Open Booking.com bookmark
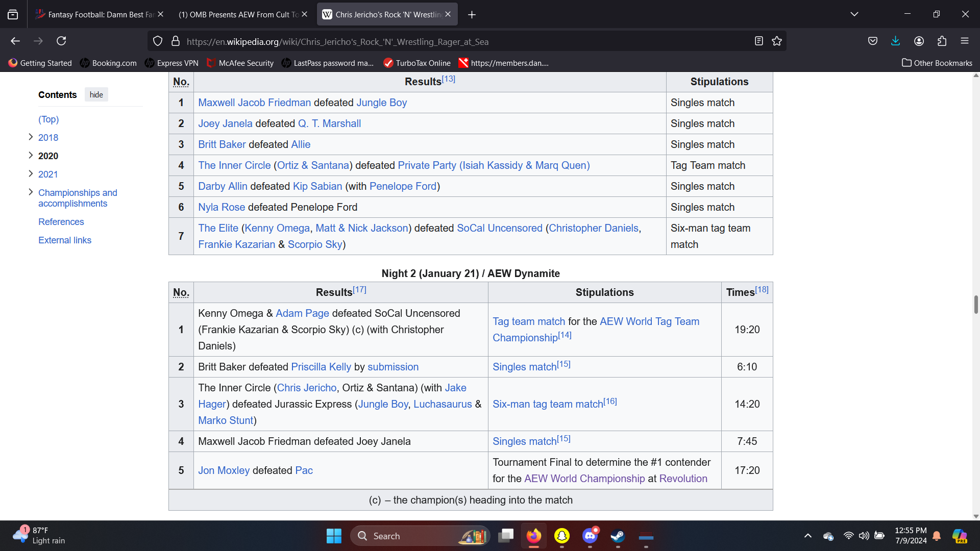 [108, 63]
